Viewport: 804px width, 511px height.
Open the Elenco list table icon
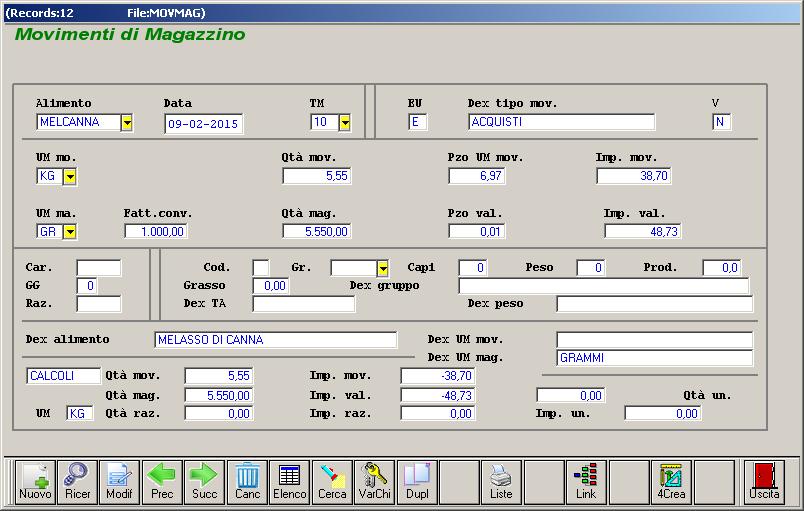289,482
